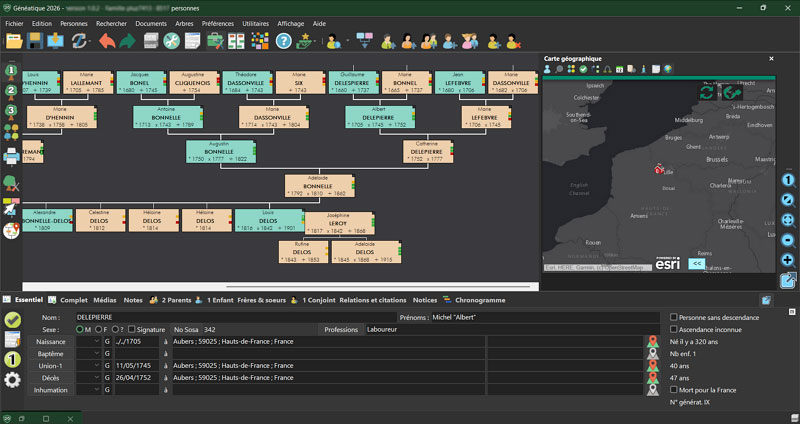Tick the 'Mort pour la France' checkbox
This screenshot has height=424, width=800.
(x=672, y=389)
